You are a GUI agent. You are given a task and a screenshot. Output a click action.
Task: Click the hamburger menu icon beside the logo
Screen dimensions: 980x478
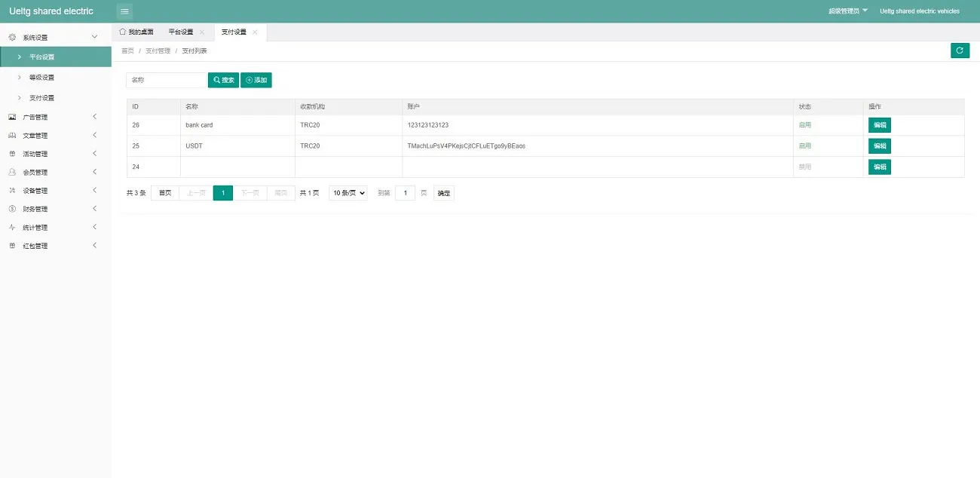(124, 11)
